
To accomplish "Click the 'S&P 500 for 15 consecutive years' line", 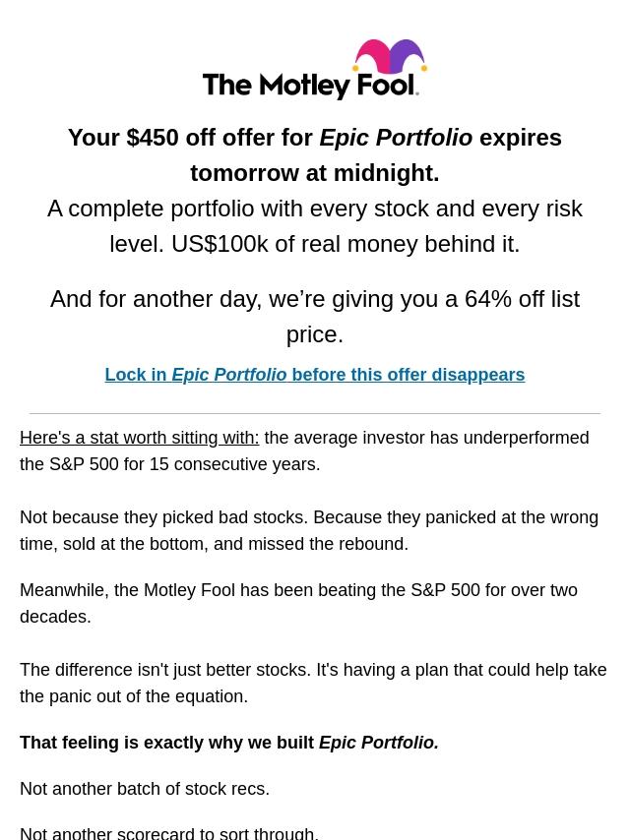I will point(169,464).
